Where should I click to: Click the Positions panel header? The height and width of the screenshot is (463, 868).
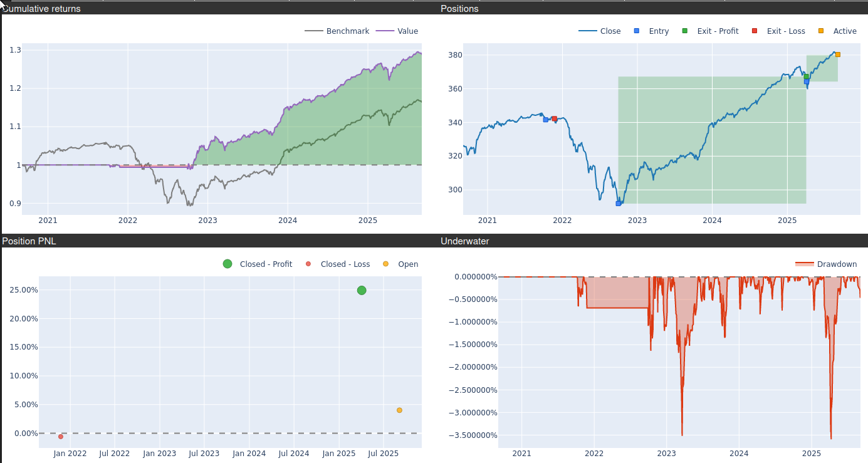[459, 9]
